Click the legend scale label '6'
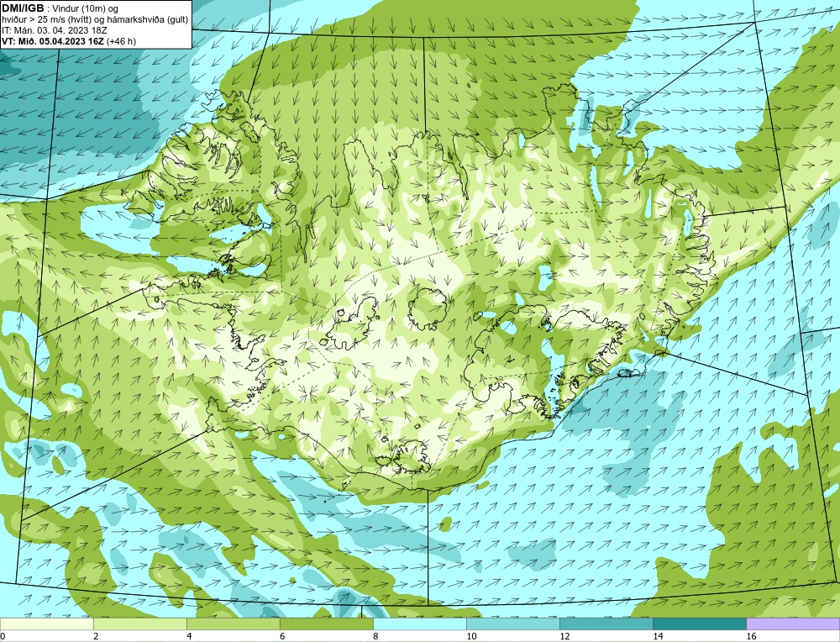This screenshot has width=840, height=642. pos(282,636)
